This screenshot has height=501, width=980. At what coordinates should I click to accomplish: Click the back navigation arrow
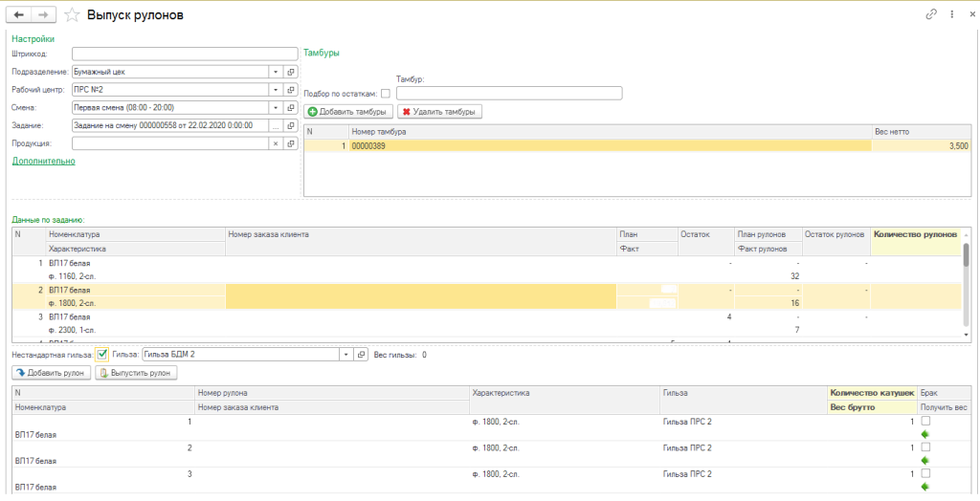point(19,14)
